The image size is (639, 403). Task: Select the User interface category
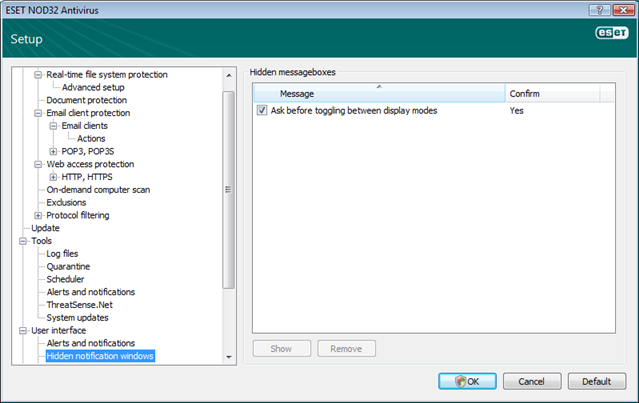tap(59, 330)
